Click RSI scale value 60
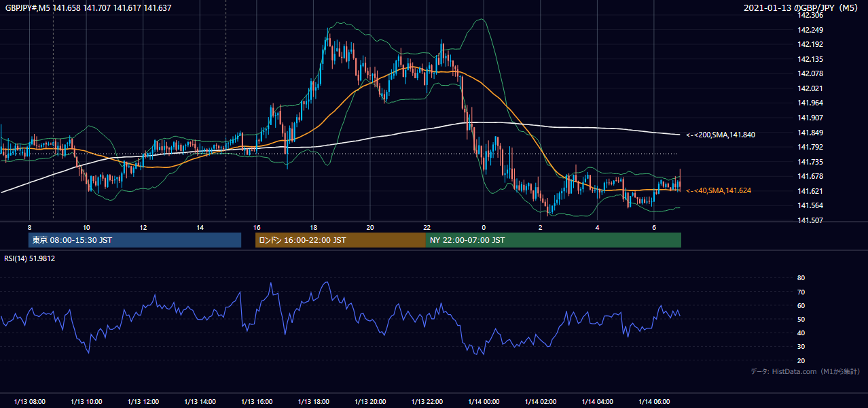The width and height of the screenshot is (868, 408). click(x=801, y=305)
